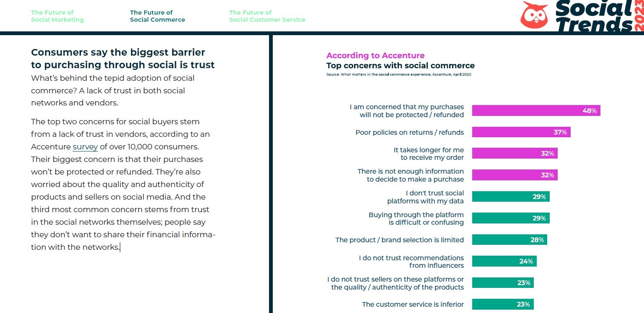The height and width of the screenshot is (313, 644).
Task: Click the 24% influencer recommendations bar
Action: (504, 261)
